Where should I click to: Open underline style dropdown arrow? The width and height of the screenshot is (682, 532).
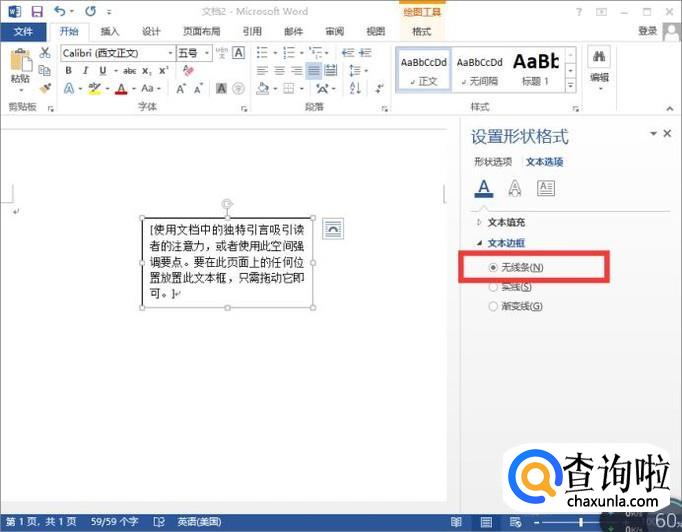point(116,70)
